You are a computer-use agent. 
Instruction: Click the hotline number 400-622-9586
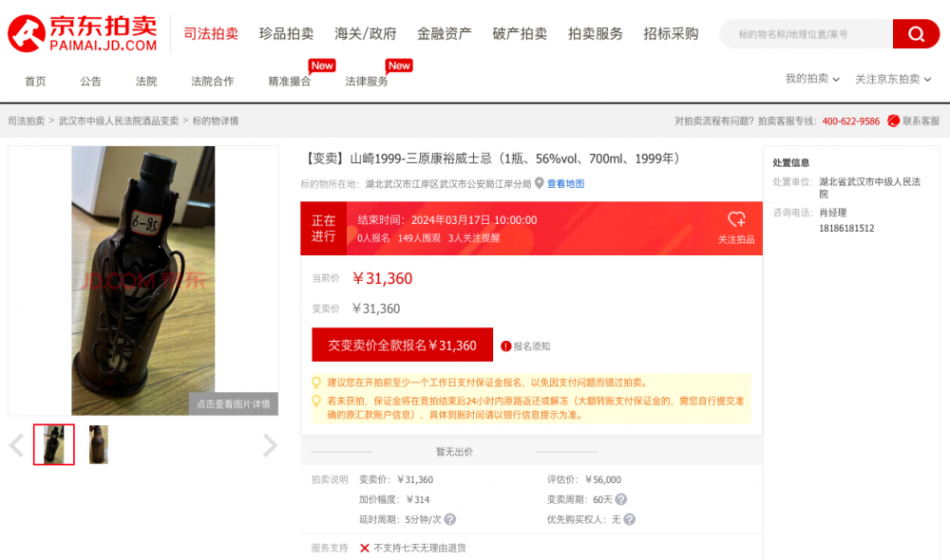click(850, 121)
